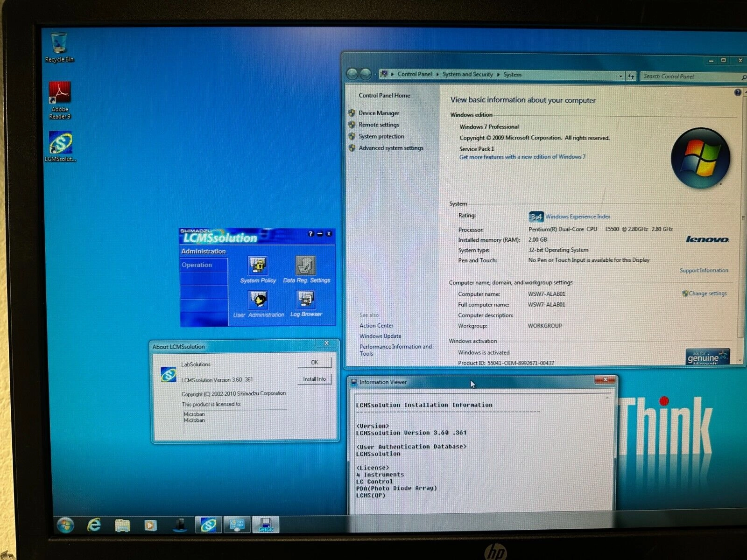Switch to the Operation tab in LCMSsolution
Viewport: 747px width, 560px height.
pos(204,265)
